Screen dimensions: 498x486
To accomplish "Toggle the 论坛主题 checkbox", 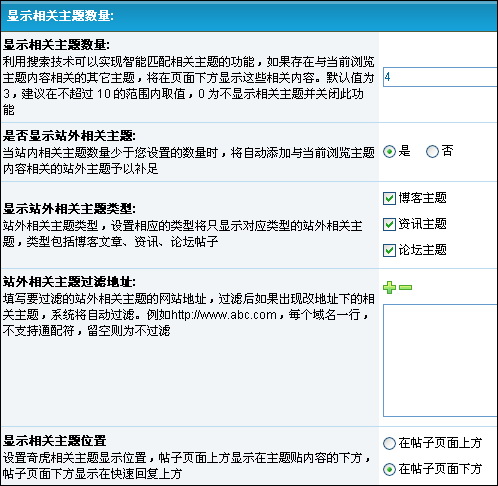I will tap(389, 250).
